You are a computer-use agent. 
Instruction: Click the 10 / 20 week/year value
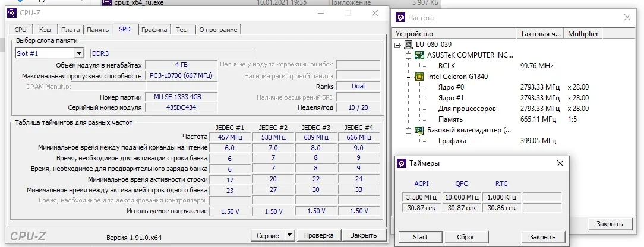coord(358,107)
